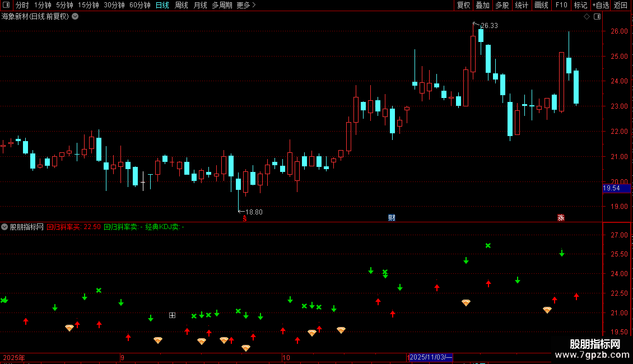
Task: Open the 统计 statistics tool
Action: click(522, 5)
